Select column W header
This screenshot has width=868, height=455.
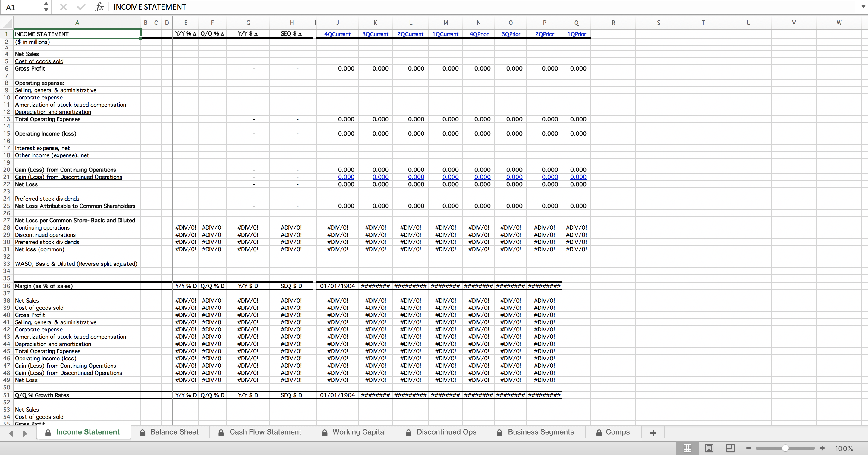click(x=839, y=23)
